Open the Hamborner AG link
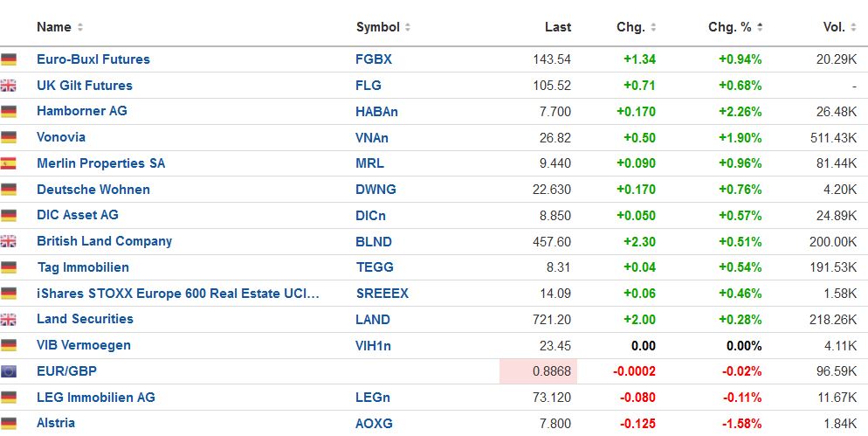Viewport: 868px width, 436px height. [82, 111]
